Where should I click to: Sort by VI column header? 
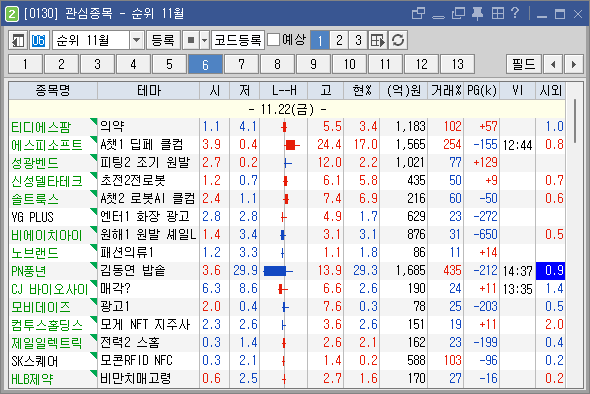518,91
